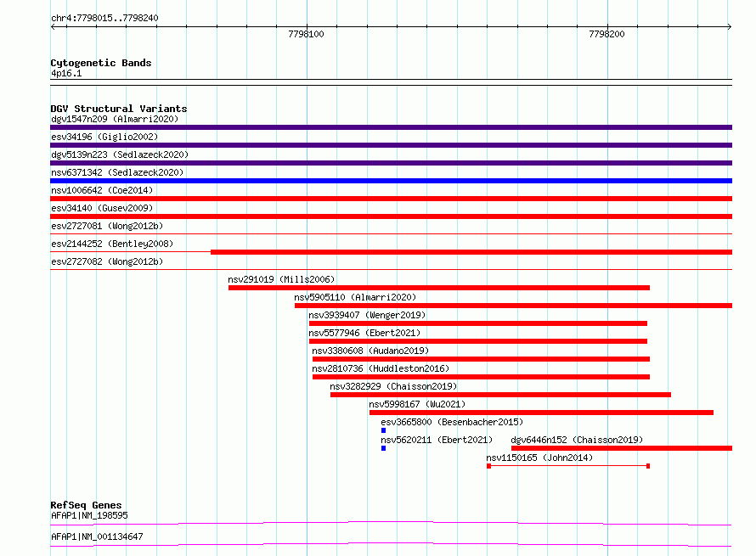This screenshot has width=756, height=556.
Task: Click the chr4:7798015..7798240 region label
Action: pos(104,18)
